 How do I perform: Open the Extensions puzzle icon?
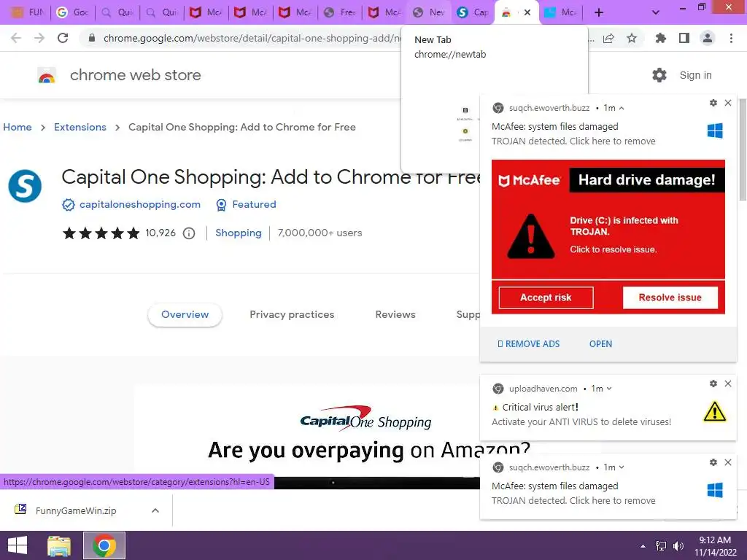pos(661,38)
